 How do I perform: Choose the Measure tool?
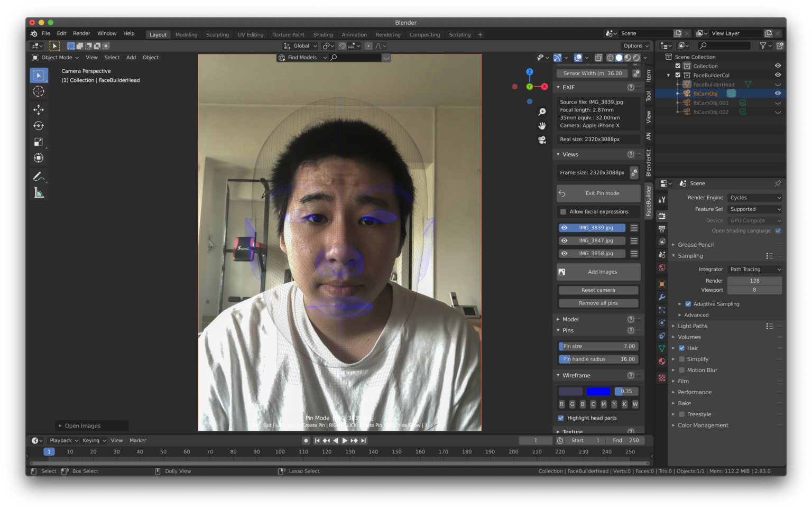[39, 193]
